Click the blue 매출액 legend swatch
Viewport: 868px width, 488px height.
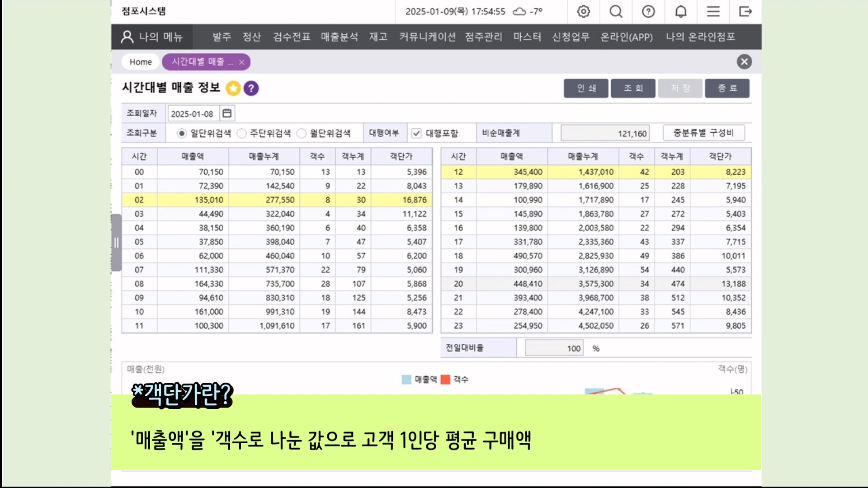coord(406,380)
